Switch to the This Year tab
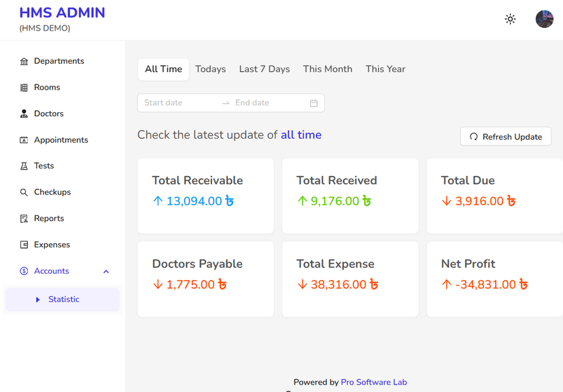The image size is (563, 392). (x=386, y=69)
